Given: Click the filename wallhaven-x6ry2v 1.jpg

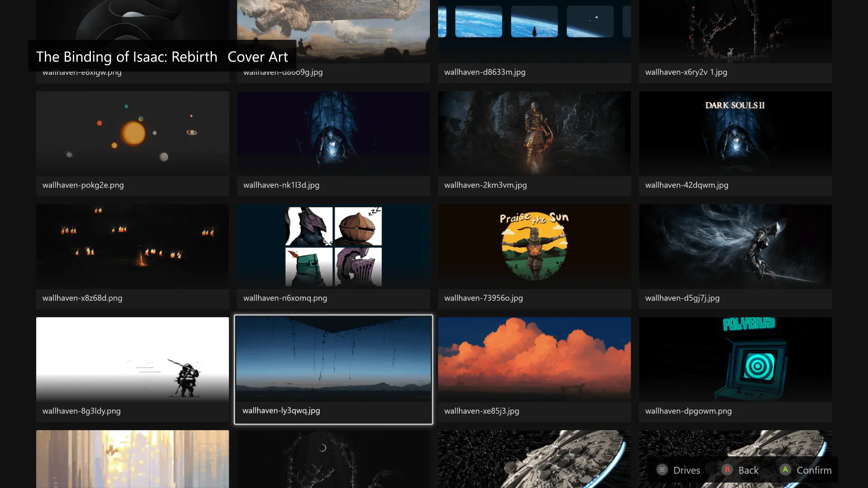Looking at the screenshot, I should click(x=686, y=72).
